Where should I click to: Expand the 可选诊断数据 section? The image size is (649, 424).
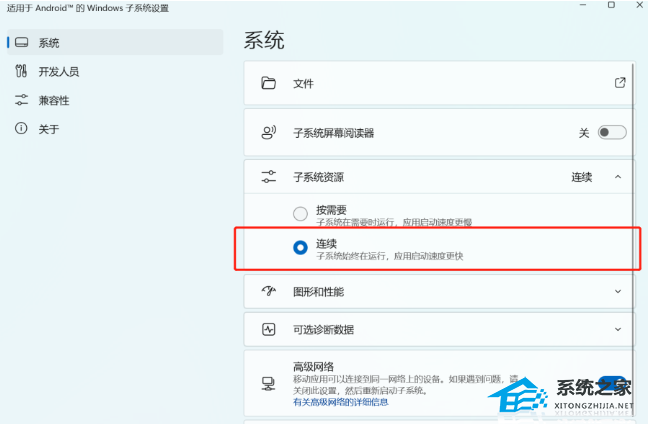point(618,329)
